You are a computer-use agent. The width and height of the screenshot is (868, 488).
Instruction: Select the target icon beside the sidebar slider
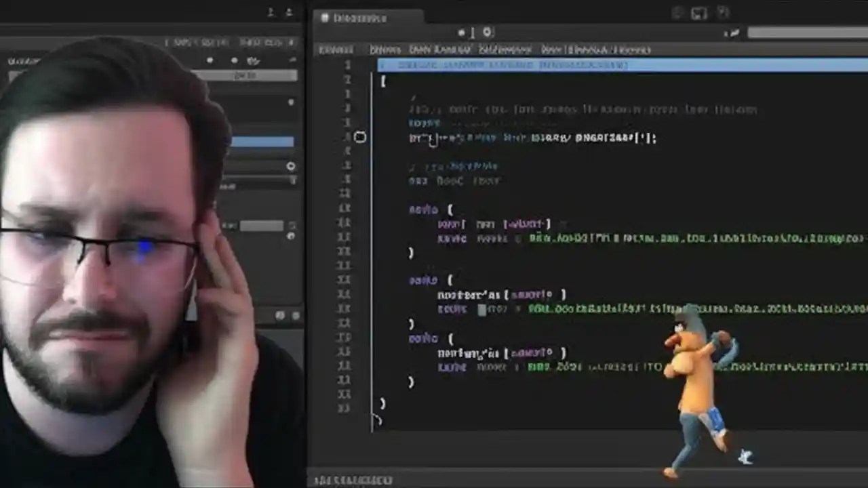[x=290, y=166]
